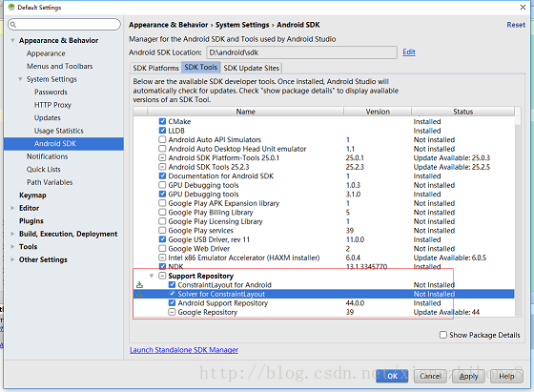The image size is (534, 392).
Task: Enable Show Package Details
Action: (x=443, y=335)
